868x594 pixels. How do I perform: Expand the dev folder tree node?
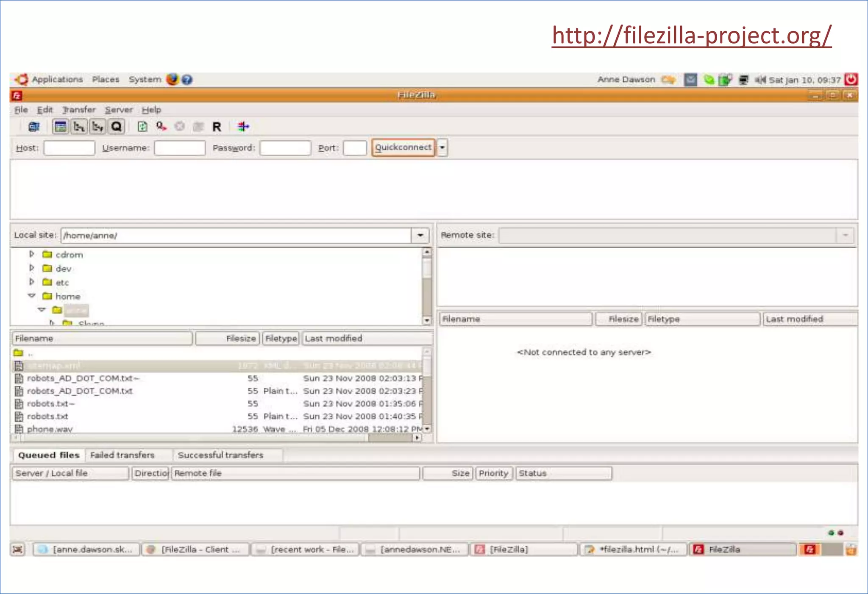click(x=31, y=268)
